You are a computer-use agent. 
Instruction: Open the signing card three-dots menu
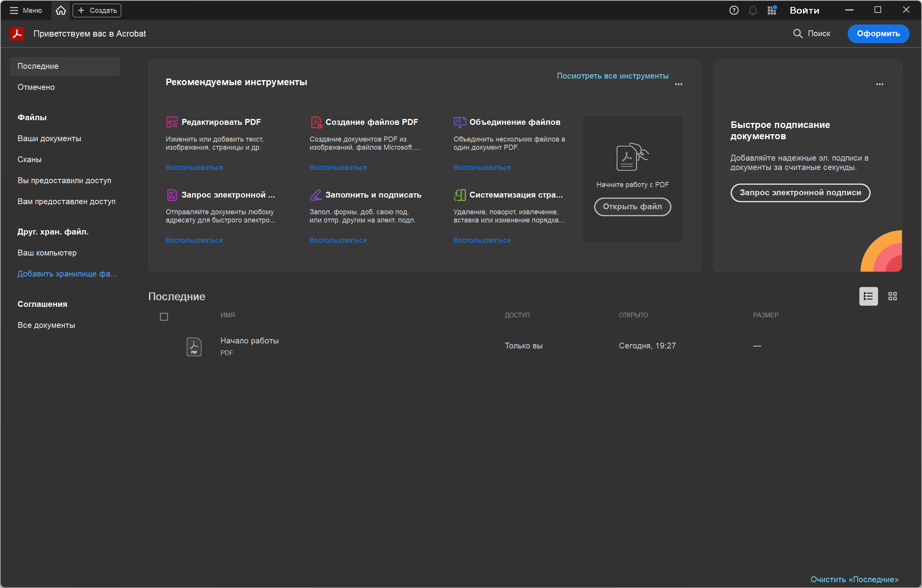pos(880,84)
